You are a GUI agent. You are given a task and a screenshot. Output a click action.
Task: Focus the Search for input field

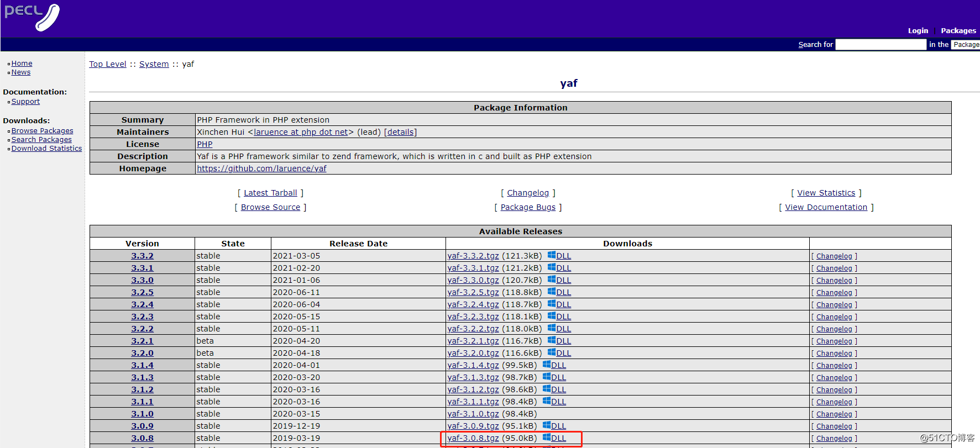(x=881, y=45)
